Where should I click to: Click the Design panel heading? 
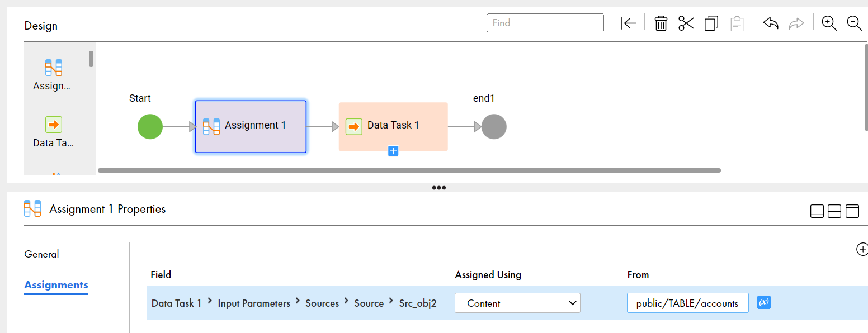coord(41,26)
